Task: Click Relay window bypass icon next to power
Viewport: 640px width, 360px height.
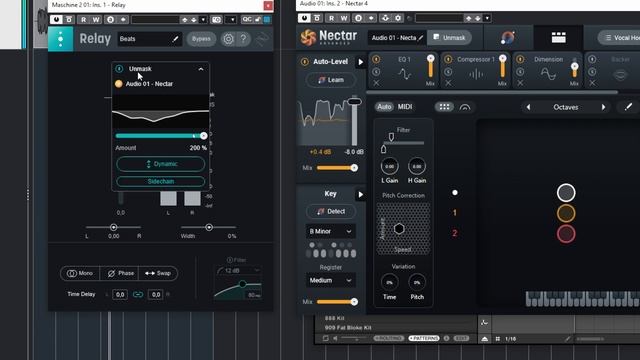Action: 69,19
